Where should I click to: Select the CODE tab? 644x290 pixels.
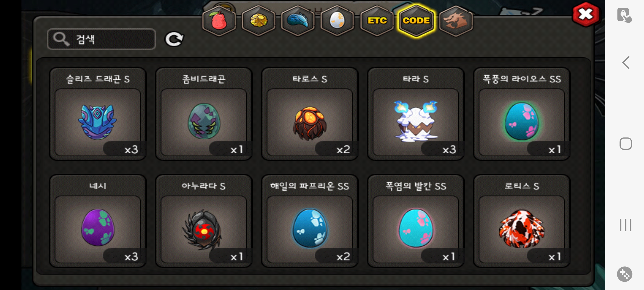416,21
